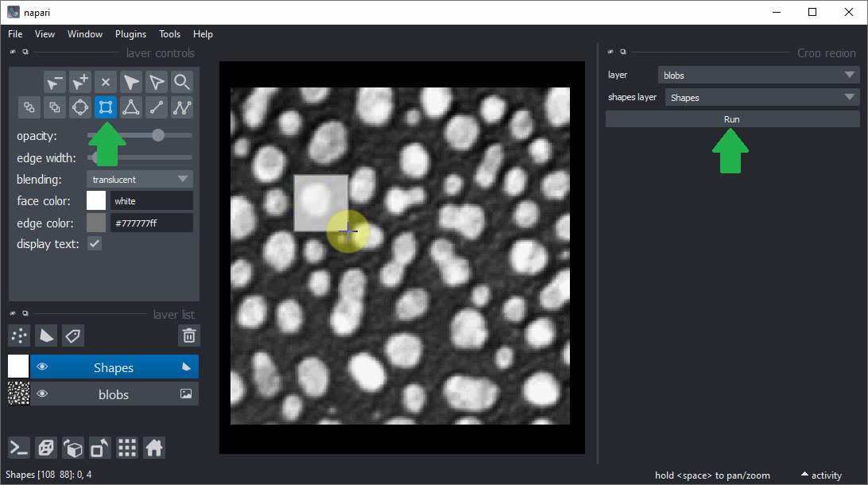Toggle grid mode view
Viewport: 868px width, 485px height.
tap(127, 448)
